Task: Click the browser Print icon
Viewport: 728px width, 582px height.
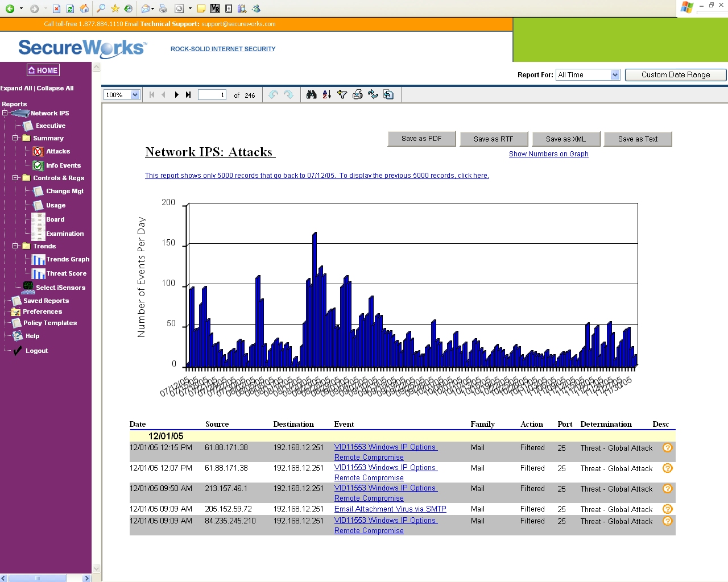Action: click(x=163, y=9)
